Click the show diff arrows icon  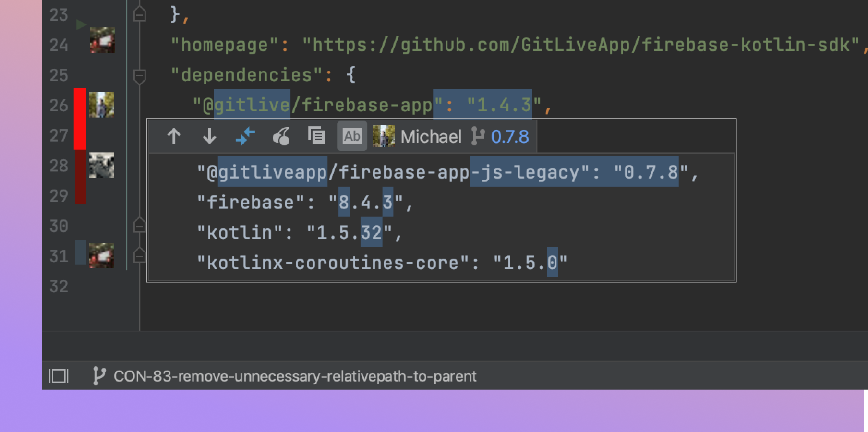coord(245,136)
